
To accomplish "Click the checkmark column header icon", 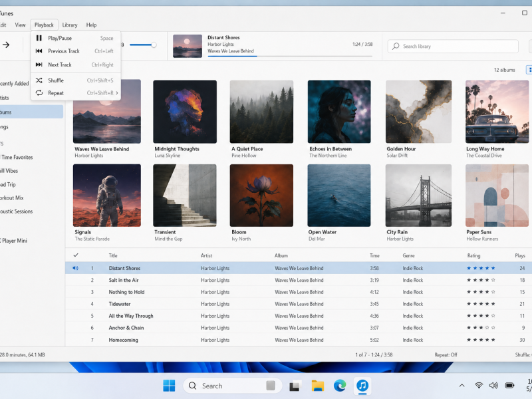I will [76, 255].
